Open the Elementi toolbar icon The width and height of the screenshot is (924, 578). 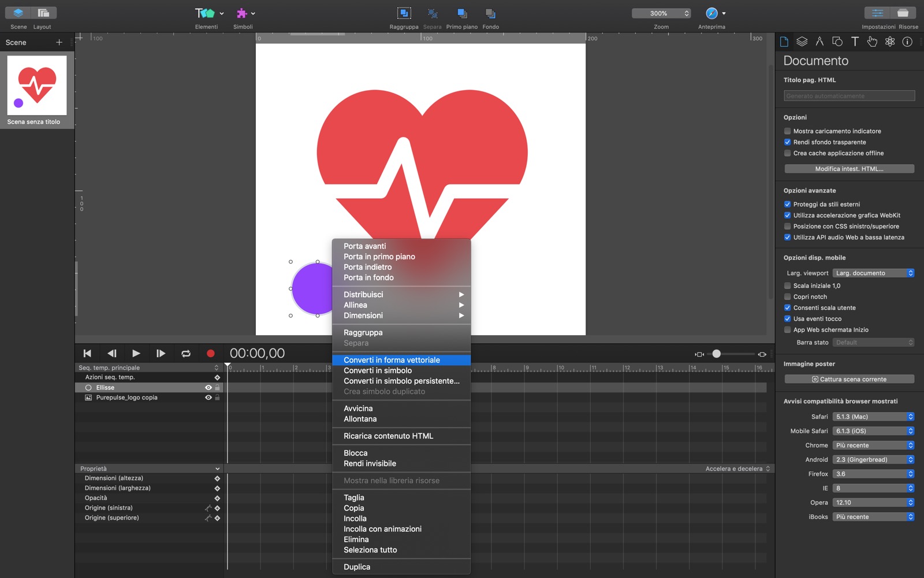205,13
